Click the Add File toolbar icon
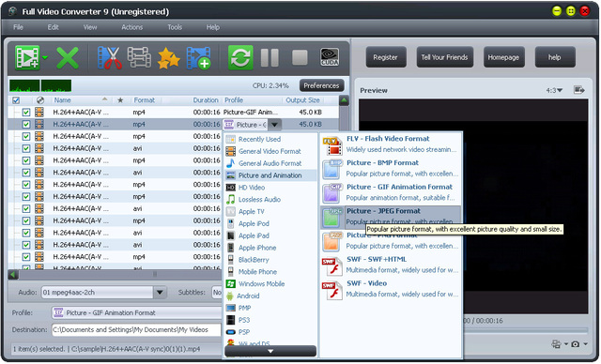This screenshot has width=601, height=364. 27,58
